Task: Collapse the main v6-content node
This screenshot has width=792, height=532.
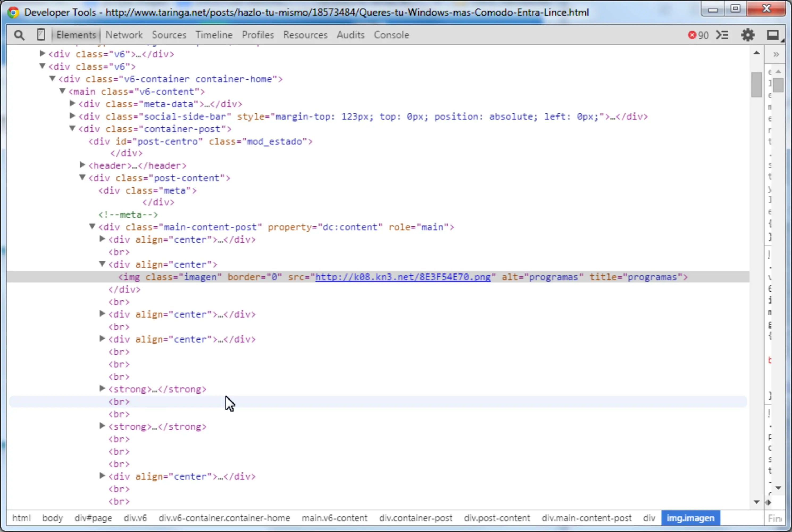Action: 62,91
